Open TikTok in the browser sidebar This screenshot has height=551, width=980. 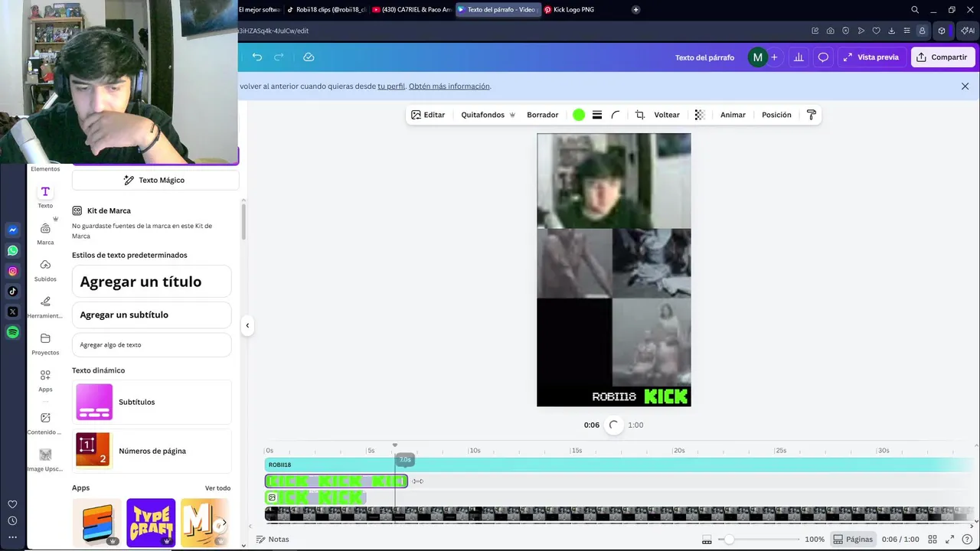pyautogui.click(x=12, y=291)
